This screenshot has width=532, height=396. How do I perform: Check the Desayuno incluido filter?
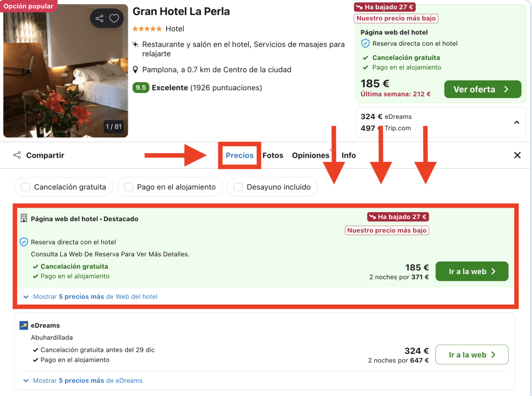click(238, 187)
